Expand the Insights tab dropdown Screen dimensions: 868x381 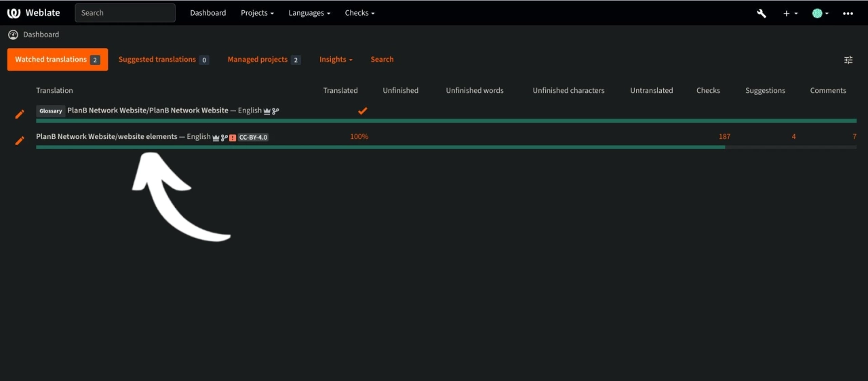(x=336, y=60)
